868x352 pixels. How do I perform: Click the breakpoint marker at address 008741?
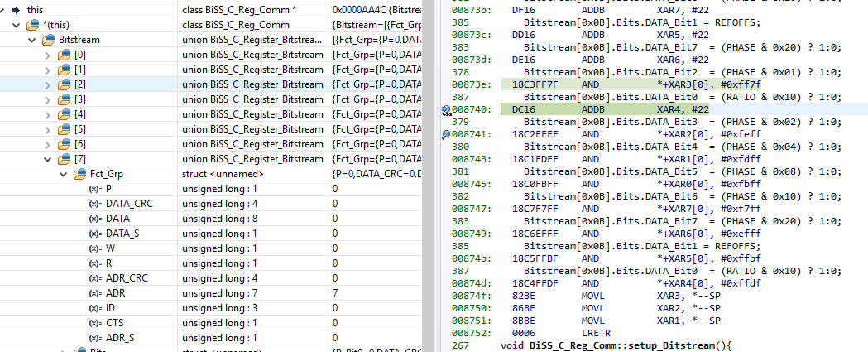click(x=446, y=135)
